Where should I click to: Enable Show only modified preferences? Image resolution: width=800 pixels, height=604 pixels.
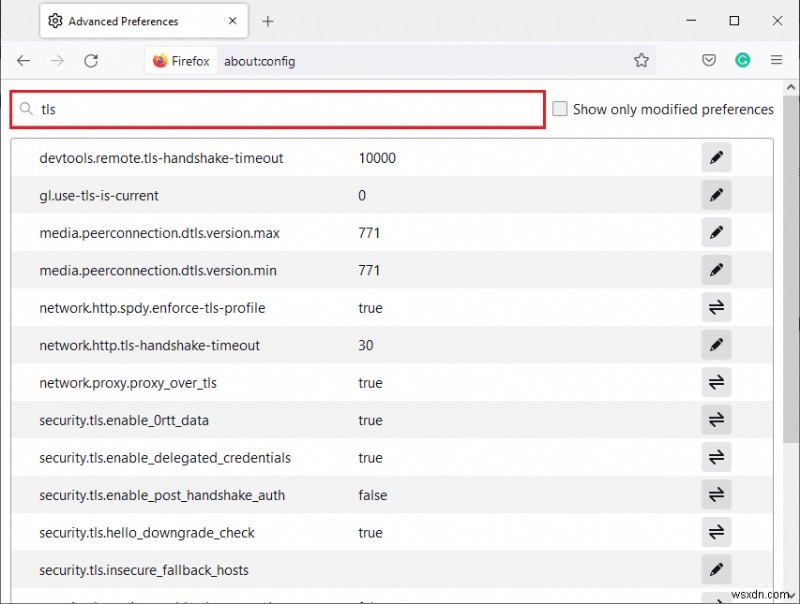560,109
